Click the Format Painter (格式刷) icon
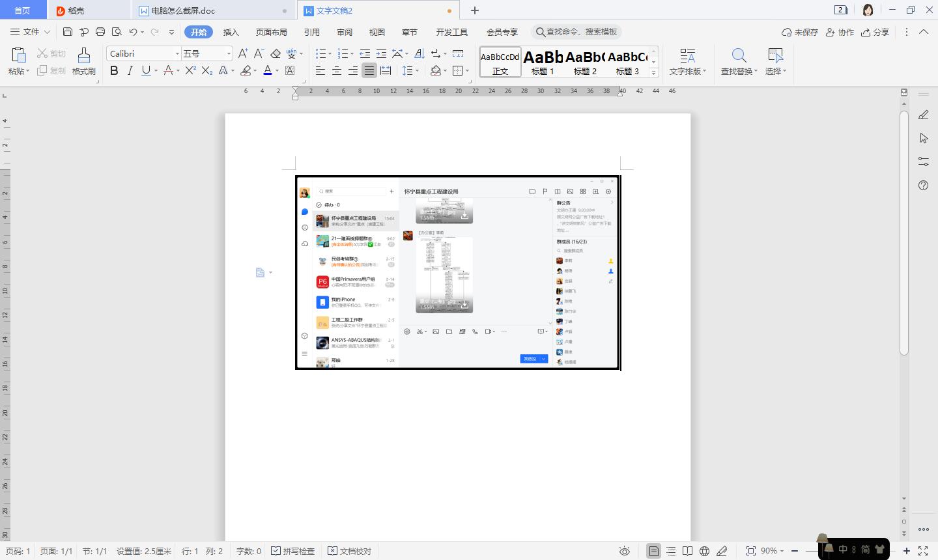Viewport: 938px width, 560px height. click(x=83, y=56)
